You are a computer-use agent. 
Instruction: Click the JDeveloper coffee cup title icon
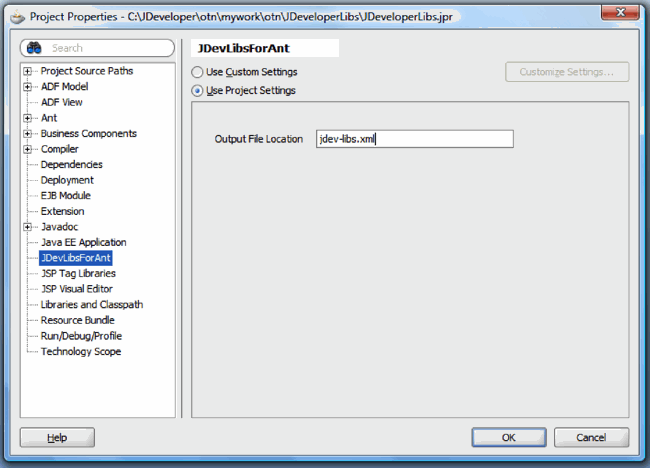click(x=17, y=17)
